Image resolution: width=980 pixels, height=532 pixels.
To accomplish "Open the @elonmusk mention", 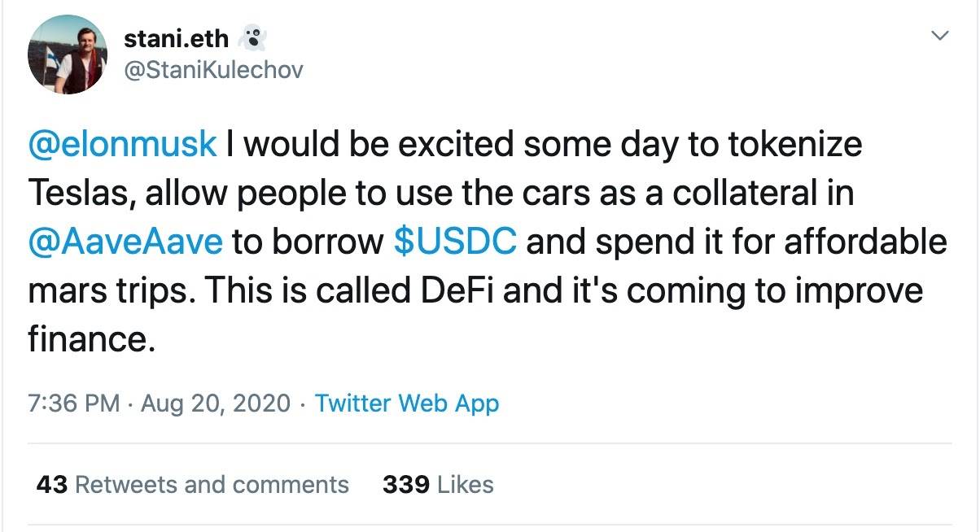I will click(123, 144).
